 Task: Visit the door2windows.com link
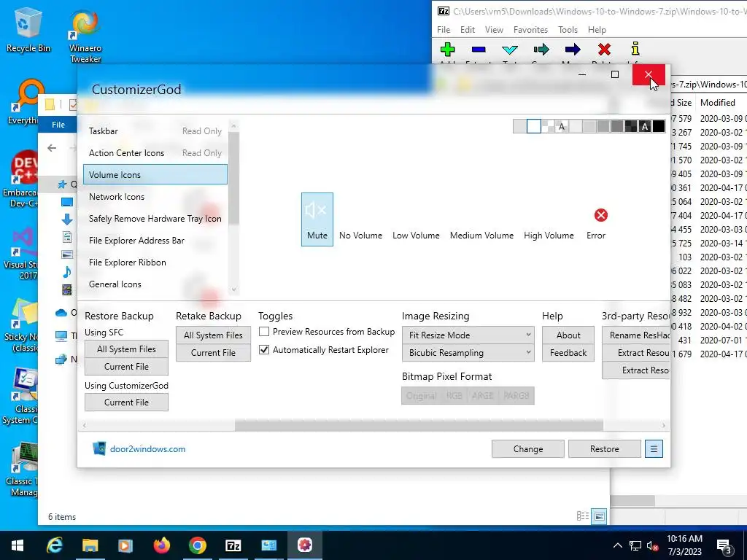click(147, 448)
